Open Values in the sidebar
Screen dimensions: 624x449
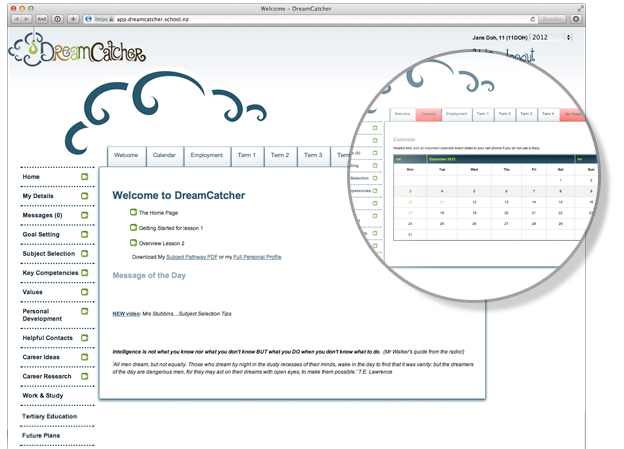click(x=32, y=292)
